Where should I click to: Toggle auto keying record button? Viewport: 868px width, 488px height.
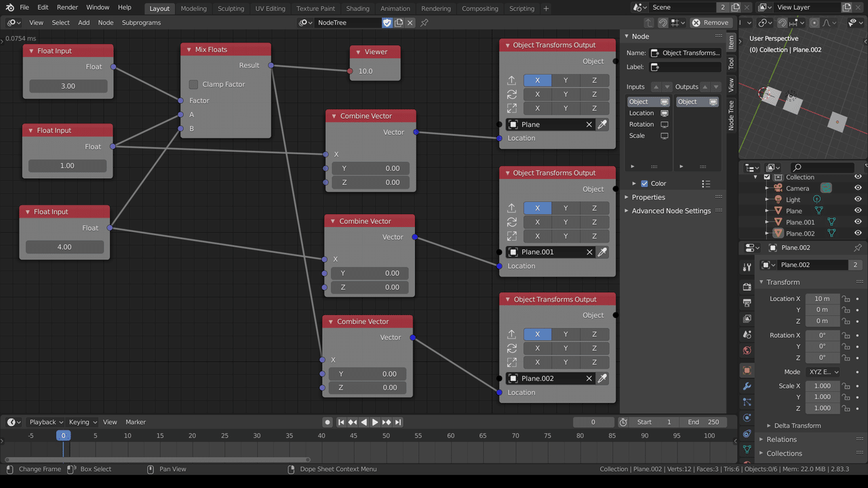click(x=328, y=422)
